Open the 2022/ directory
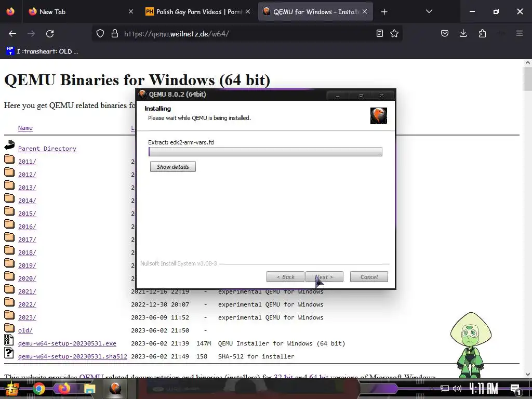 tap(27, 304)
